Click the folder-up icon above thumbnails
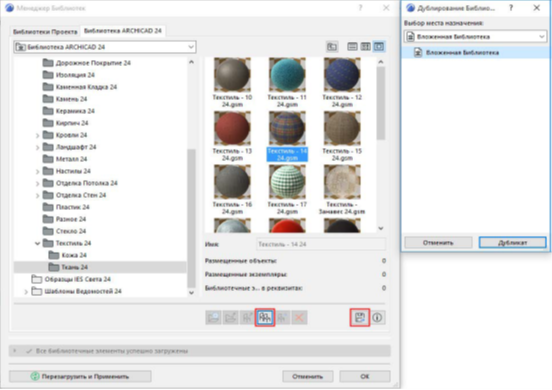552x390 pixels. tap(332, 46)
